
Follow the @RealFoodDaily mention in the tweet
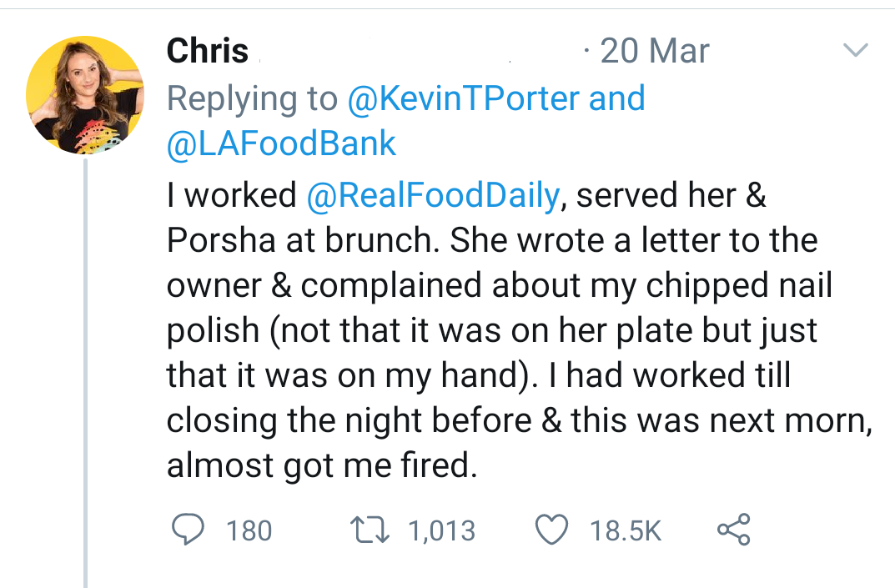point(433,195)
